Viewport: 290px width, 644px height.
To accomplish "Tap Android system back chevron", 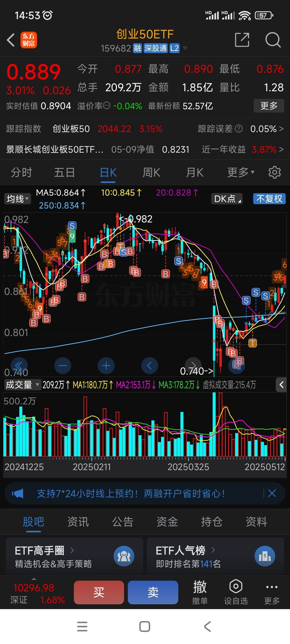I will point(207,627).
